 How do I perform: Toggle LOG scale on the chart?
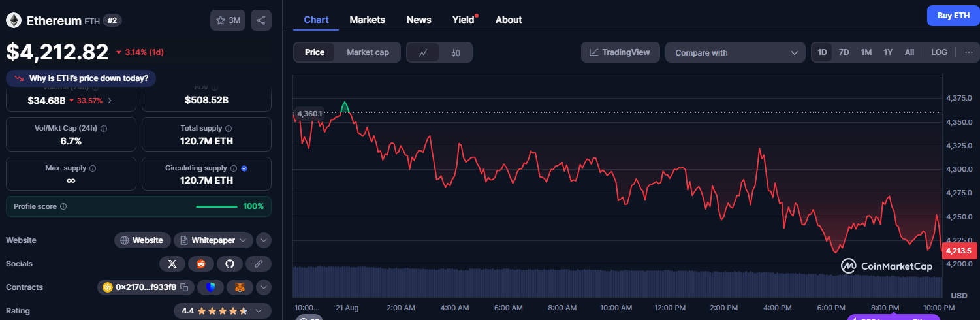click(939, 52)
